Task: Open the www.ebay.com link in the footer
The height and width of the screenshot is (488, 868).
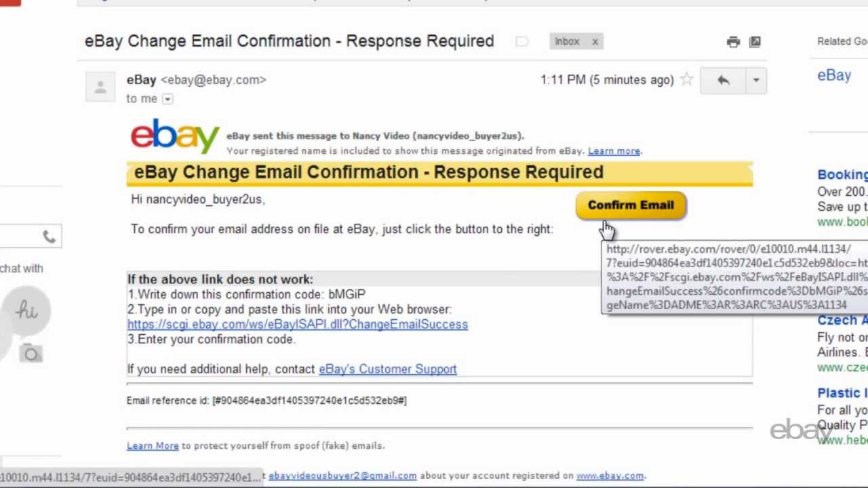Action: point(610,475)
